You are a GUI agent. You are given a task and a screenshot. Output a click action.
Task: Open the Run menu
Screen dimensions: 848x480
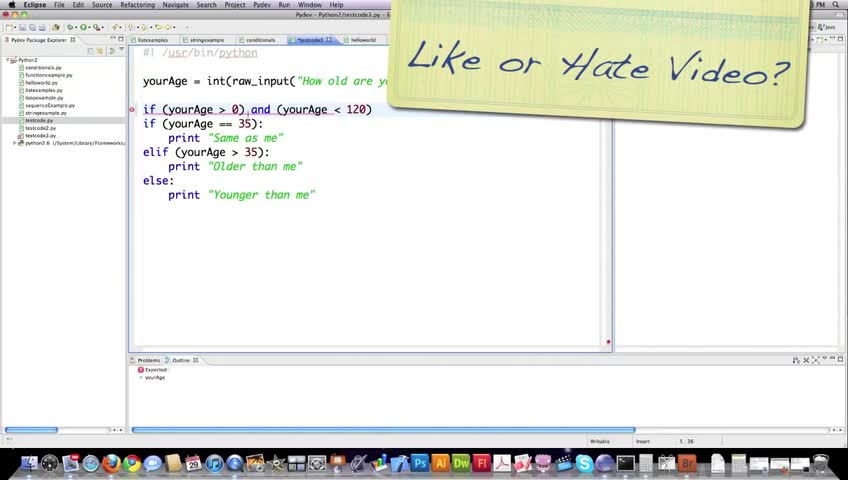point(284,4)
